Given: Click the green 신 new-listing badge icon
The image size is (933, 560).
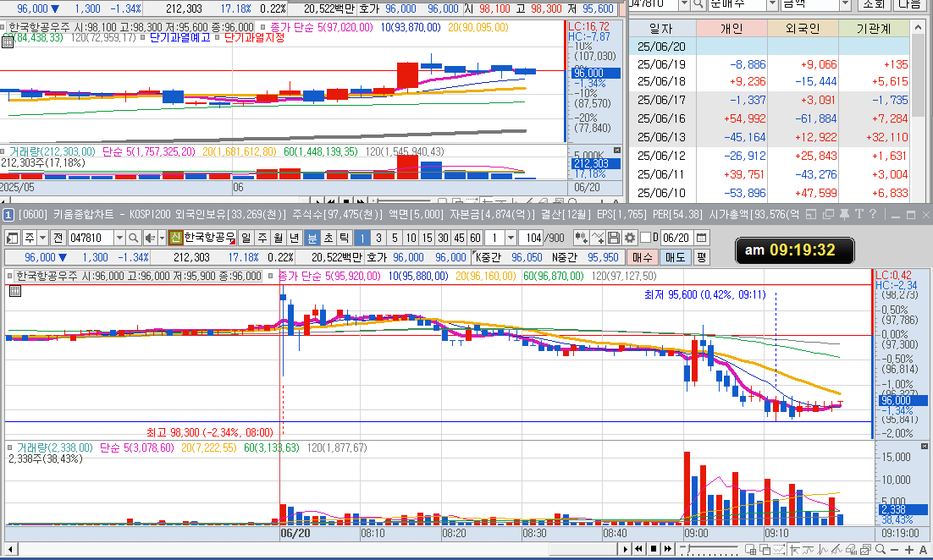Looking at the screenshot, I should coord(175,238).
